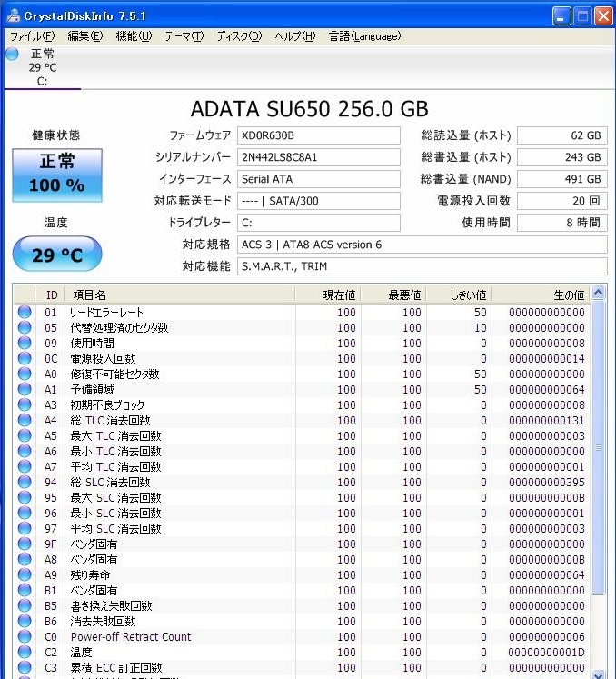This screenshot has height=679, width=616.
Task: Click the features field S.M.A.R.T., TRIM
Action: tap(422, 266)
